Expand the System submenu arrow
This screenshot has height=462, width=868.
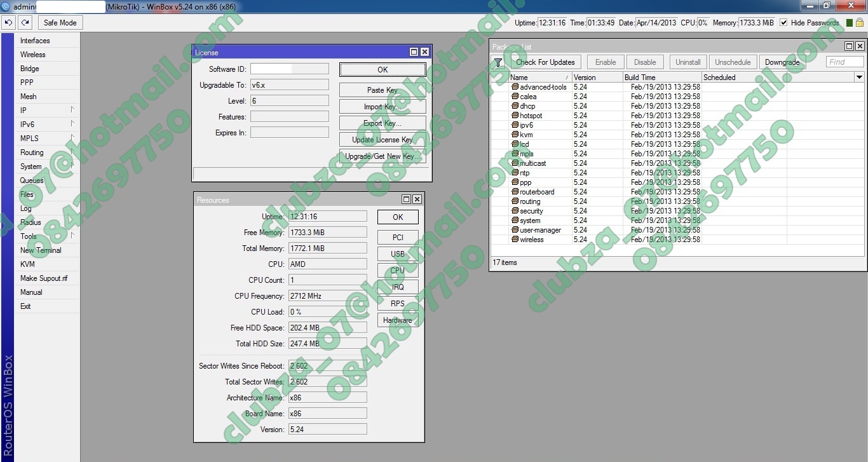click(72, 165)
